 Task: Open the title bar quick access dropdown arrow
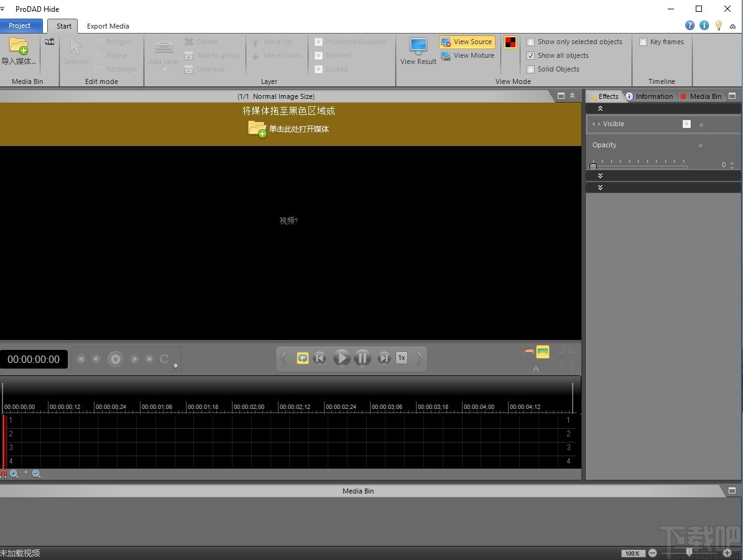click(2, 9)
